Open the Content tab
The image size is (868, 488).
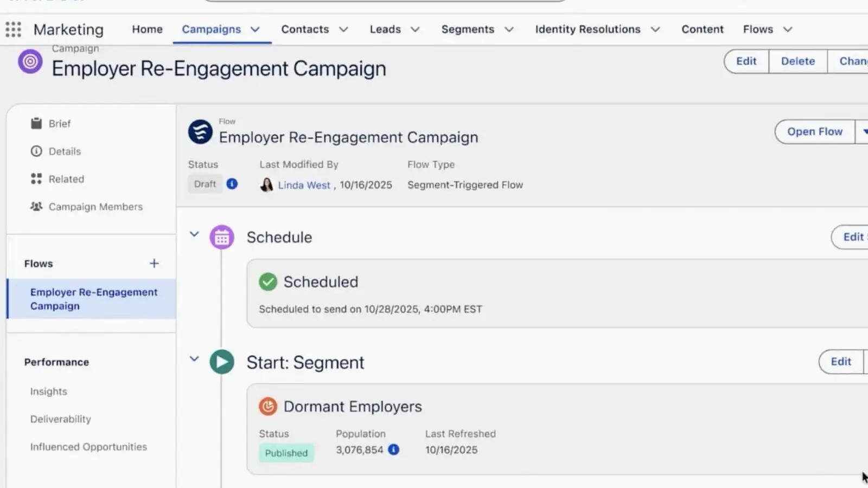[x=703, y=29]
